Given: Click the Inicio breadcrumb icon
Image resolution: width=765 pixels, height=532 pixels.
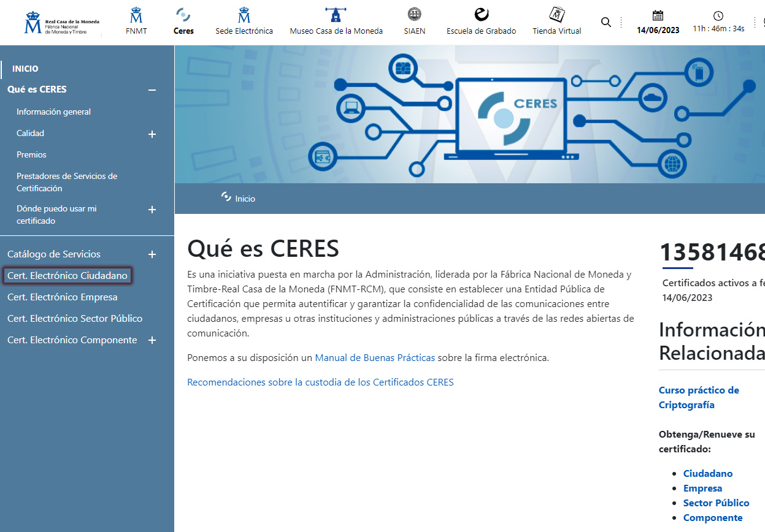Looking at the screenshot, I should pos(226,197).
